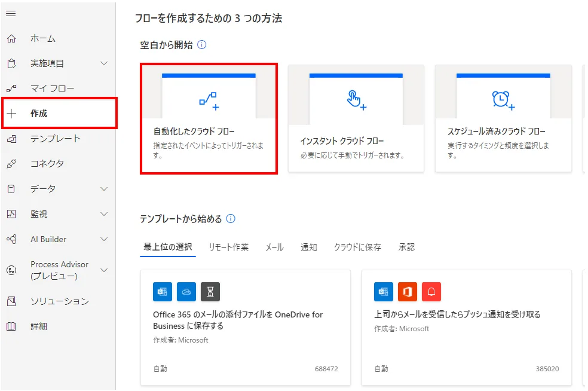588x391 pixels.
Task: Expand the 監視 section chevron
Action: [x=104, y=214]
